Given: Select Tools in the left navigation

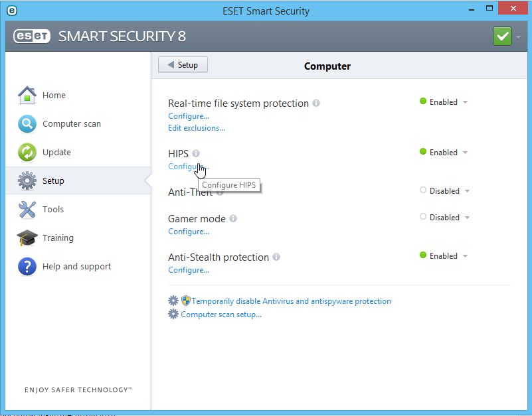Looking at the screenshot, I should coord(53,209).
